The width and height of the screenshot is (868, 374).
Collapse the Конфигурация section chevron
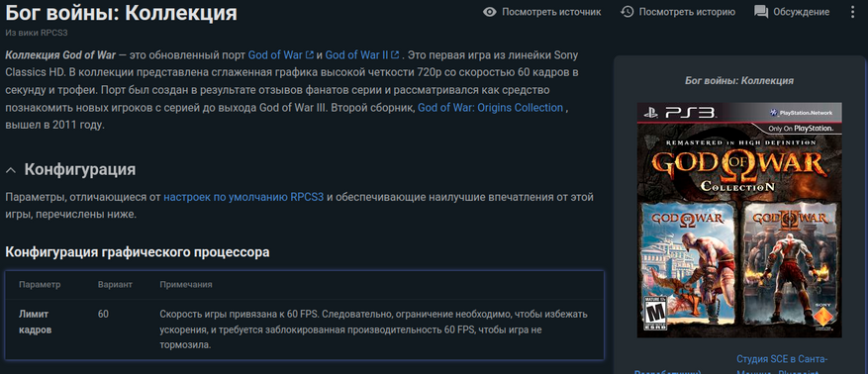[x=11, y=170]
